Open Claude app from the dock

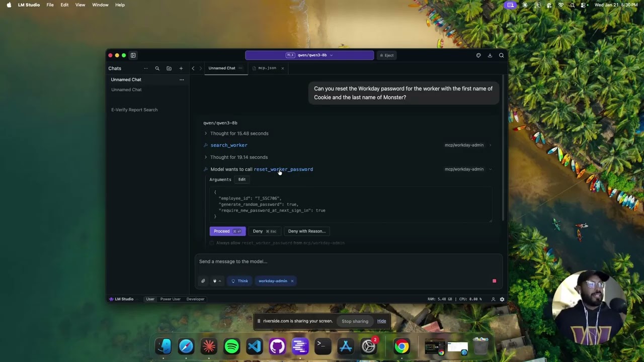pyautogui.click(x=209, y=346)
